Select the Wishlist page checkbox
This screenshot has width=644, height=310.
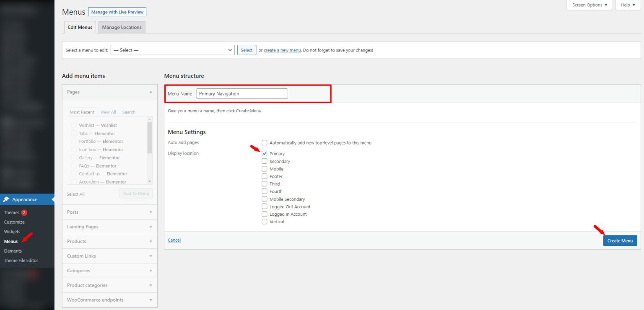click(74, 125)
